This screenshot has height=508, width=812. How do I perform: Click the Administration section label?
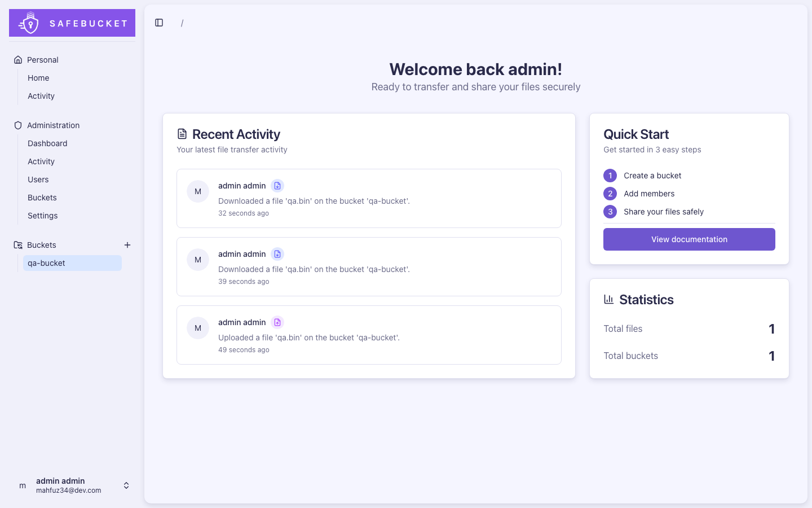pos(54,125)
